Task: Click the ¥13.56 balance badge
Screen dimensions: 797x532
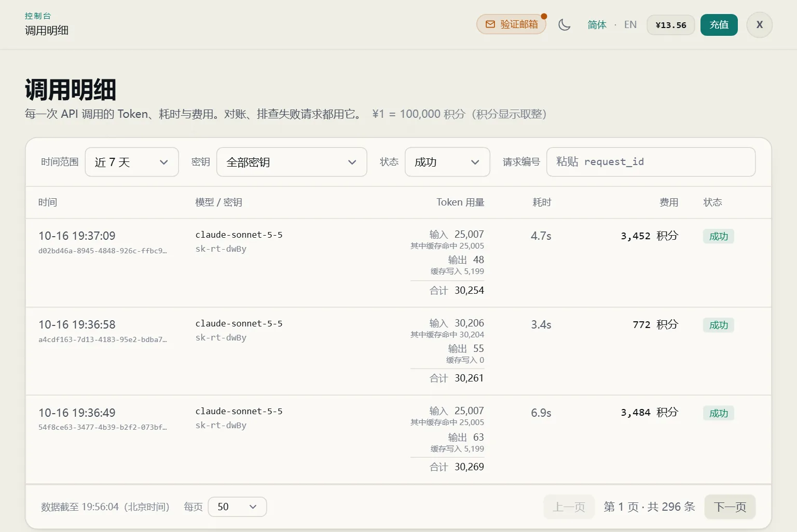Action: (671, 25)
